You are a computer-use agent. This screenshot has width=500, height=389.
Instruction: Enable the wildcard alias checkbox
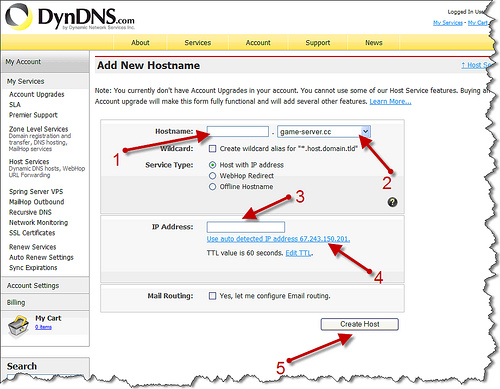pos(212,149)
